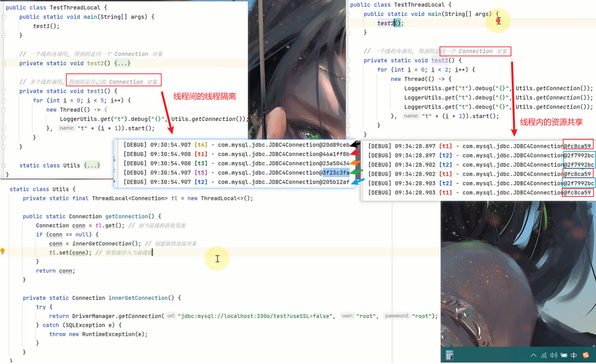Select log line for thread [t3]
The width and height of the screenshot is (596, 364).
[236, 164]
